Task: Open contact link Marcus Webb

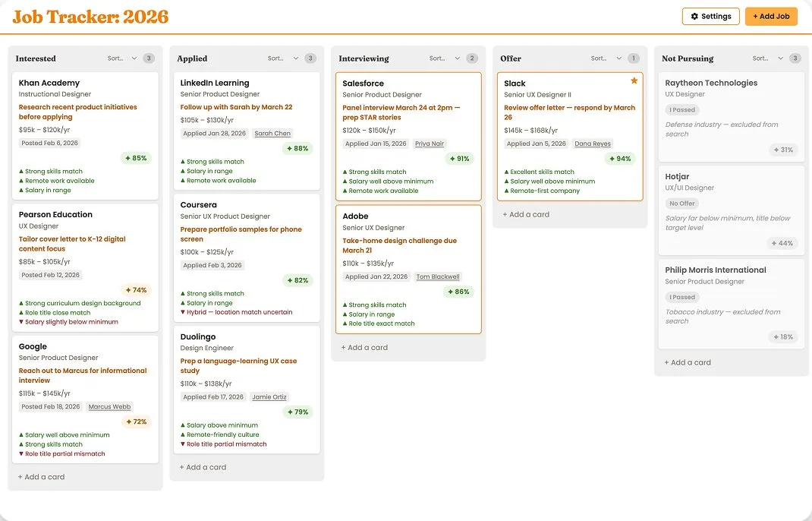Action: [109, 406]
